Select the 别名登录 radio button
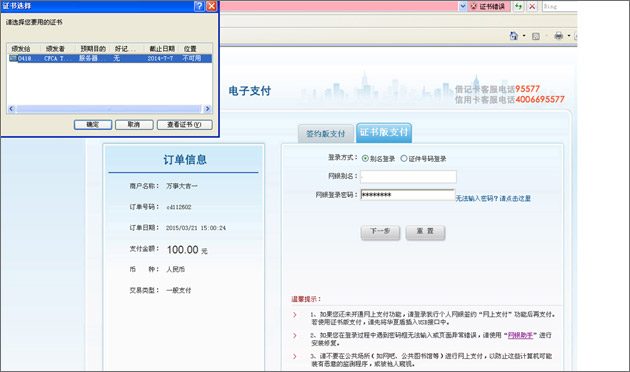The height and width of the screenshot is (372, 630). 365,159
